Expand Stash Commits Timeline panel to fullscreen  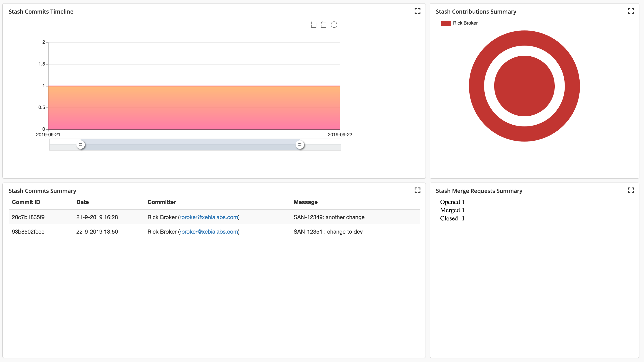tap(417, 11)
